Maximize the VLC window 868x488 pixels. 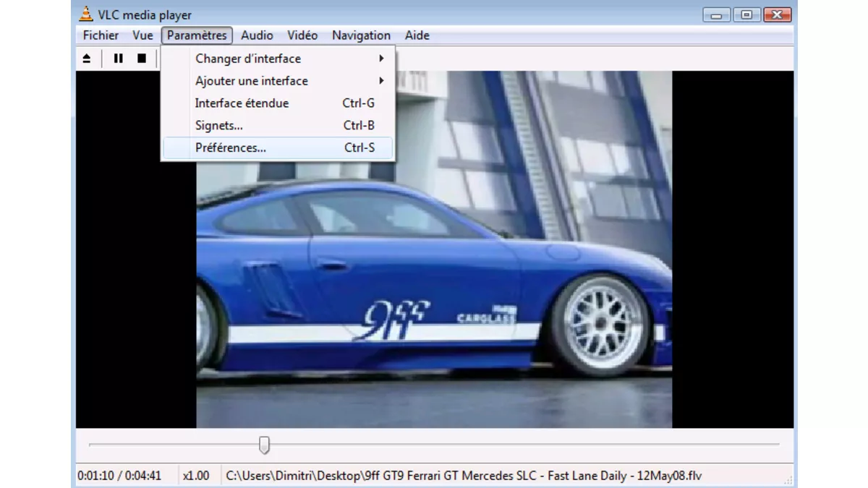(x=746, y=14)
